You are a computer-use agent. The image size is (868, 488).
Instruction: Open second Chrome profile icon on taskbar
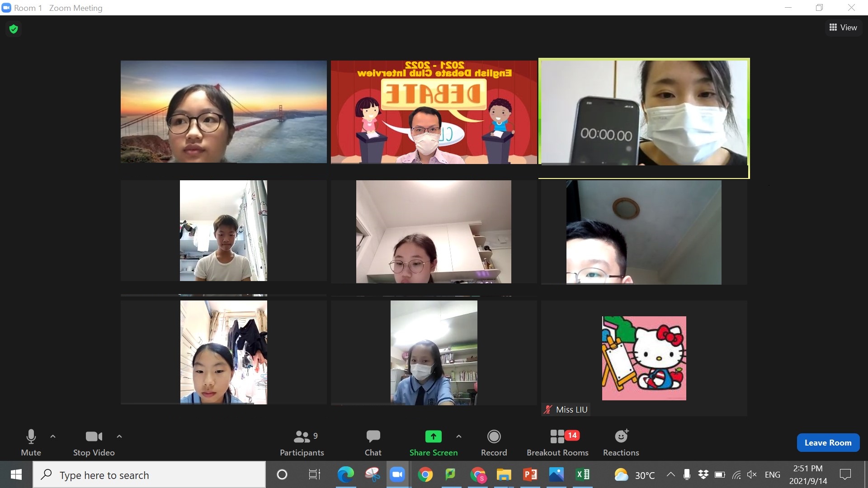point(478,474)
